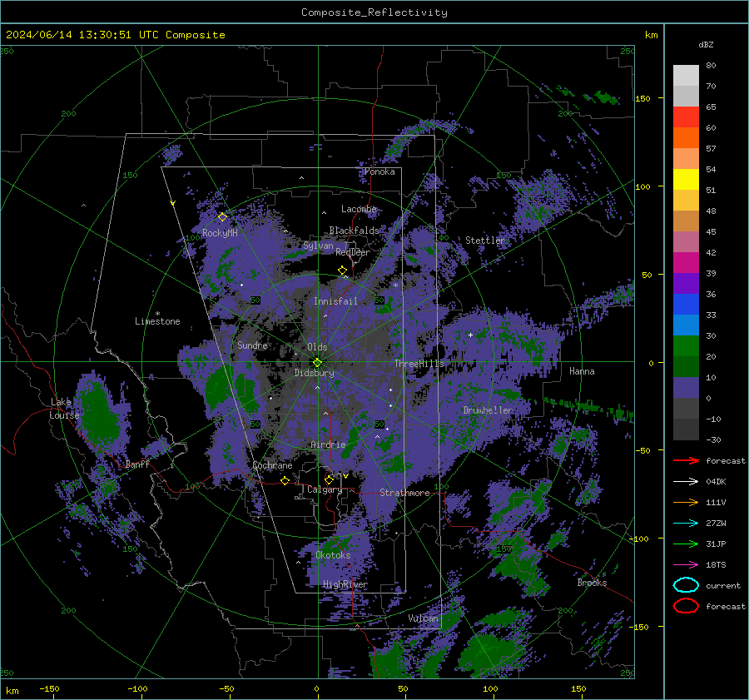Screen dimensions: 749x700
Task: Click the green 31JP arrow legend icon
Action: 686,544
